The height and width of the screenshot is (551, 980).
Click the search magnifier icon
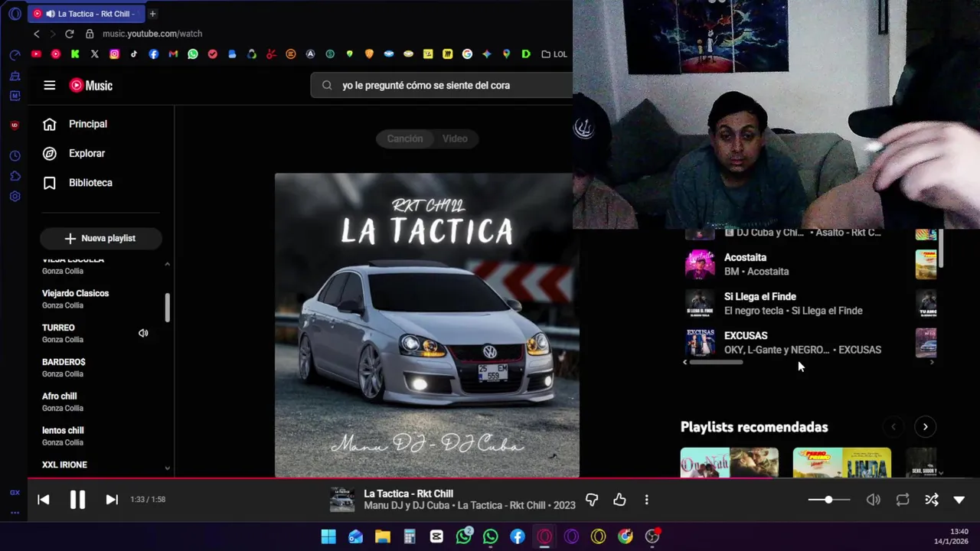pos(327,86)
